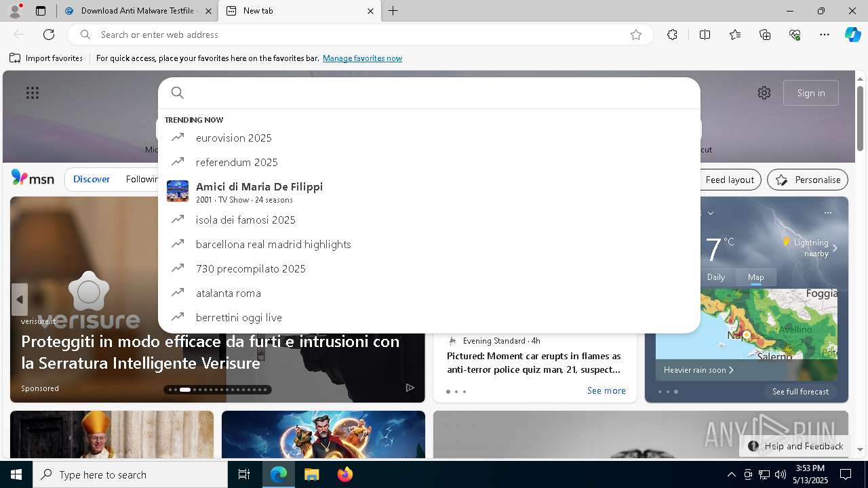Open the apps grid launcher
Image resolution: width=868 pixels, height=488 pixels.
coord(33,93)
